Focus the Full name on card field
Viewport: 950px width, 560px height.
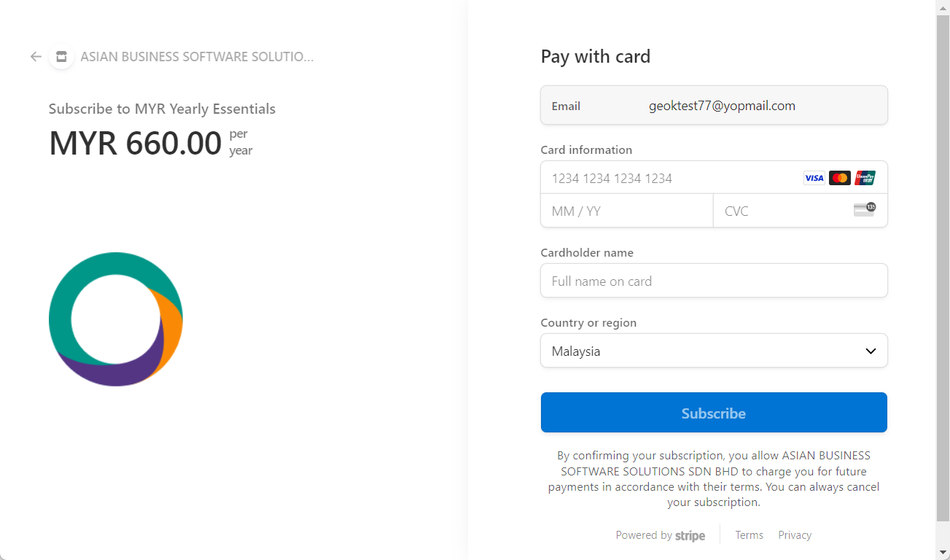point(713,281)
